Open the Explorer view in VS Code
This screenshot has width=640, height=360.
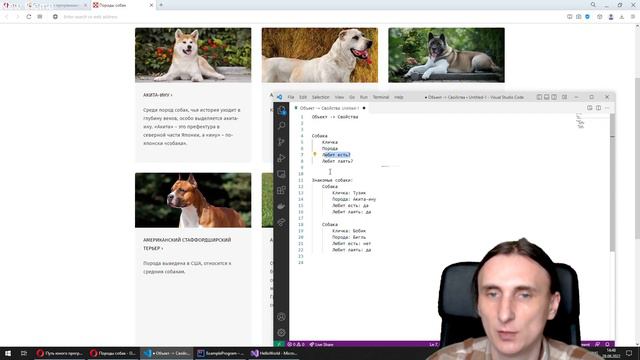[281, 110]
